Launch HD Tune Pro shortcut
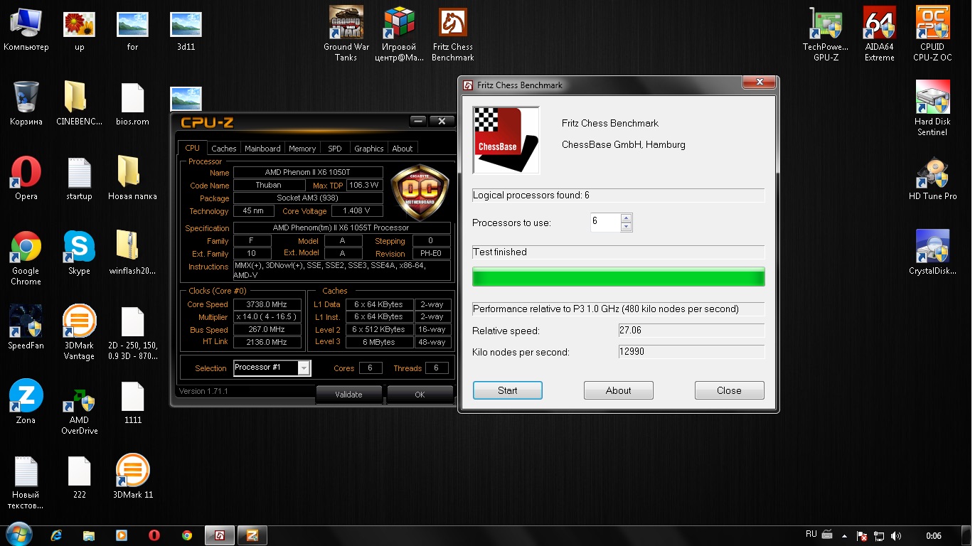 (x=932, y=172)
